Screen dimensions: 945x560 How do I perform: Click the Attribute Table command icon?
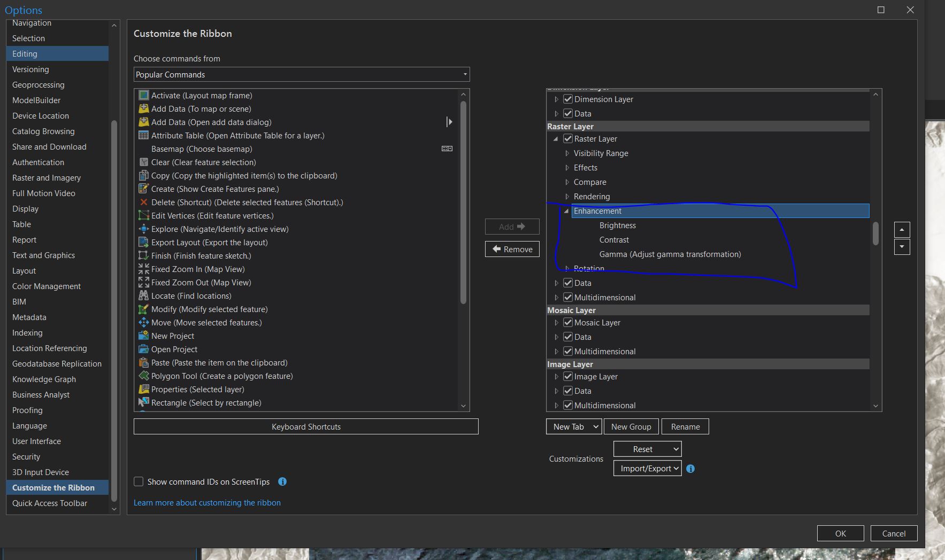[144, 135]
